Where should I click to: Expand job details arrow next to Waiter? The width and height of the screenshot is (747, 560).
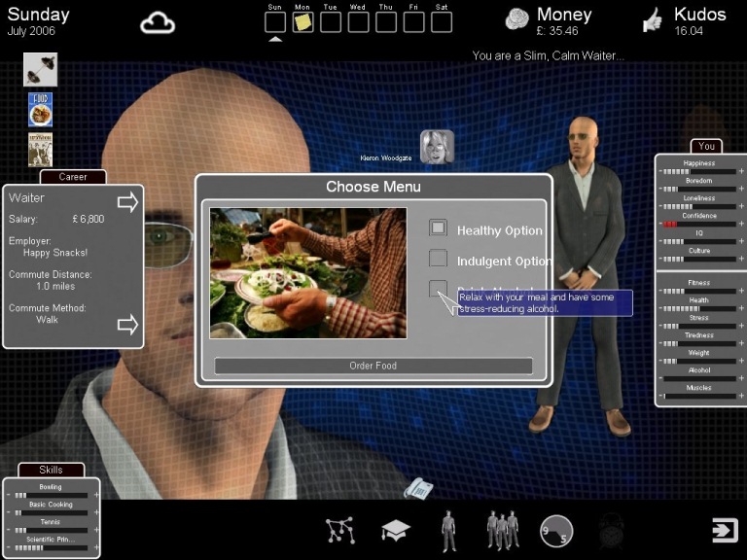(127, 201)
